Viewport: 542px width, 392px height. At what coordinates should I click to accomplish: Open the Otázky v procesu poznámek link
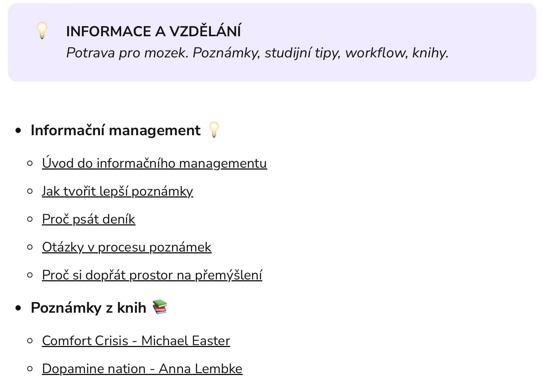coord(126,247)
